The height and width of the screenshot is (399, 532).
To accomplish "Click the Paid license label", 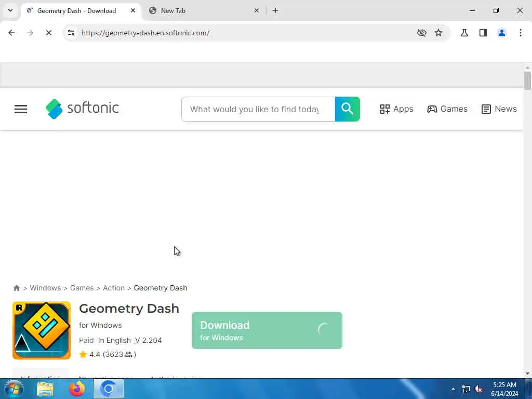I will pyautogui.click(x=86, y=340).
